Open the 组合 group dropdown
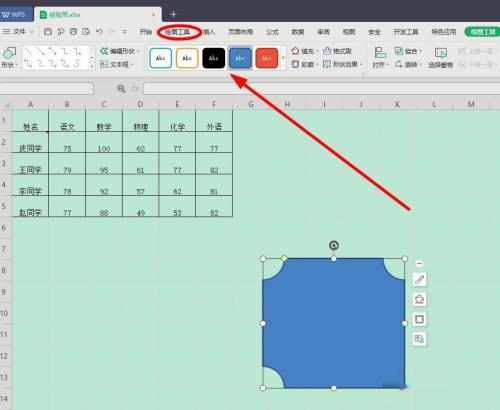The image size is (500, 410). [x=409, y=51]
